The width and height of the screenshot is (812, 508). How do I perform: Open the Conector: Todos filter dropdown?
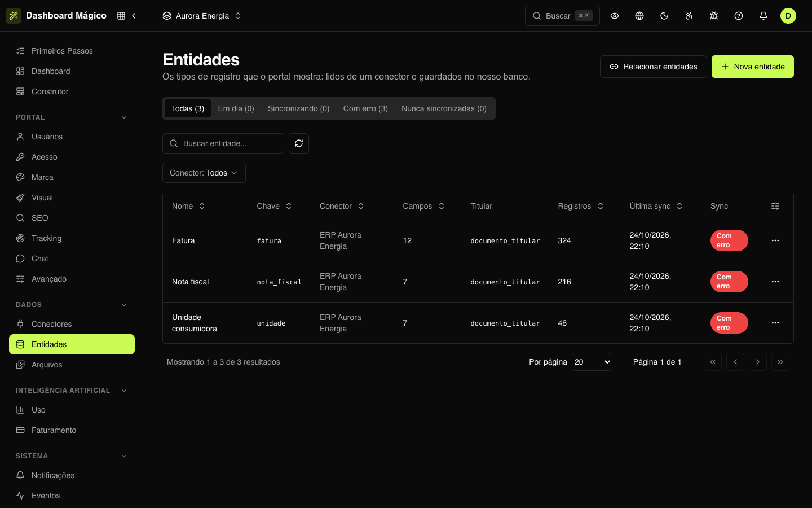click(x=204, y=173)
